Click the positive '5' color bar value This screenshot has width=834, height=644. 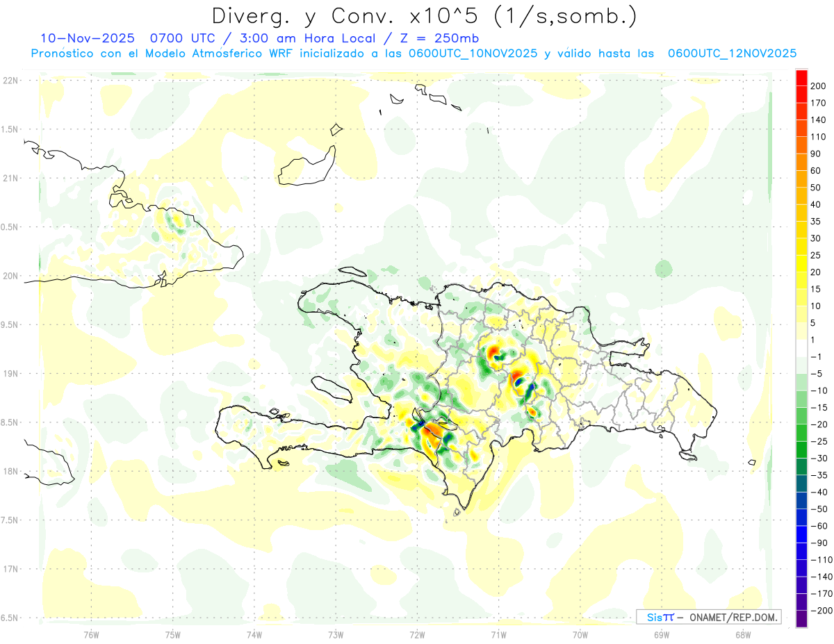point(815,323)
